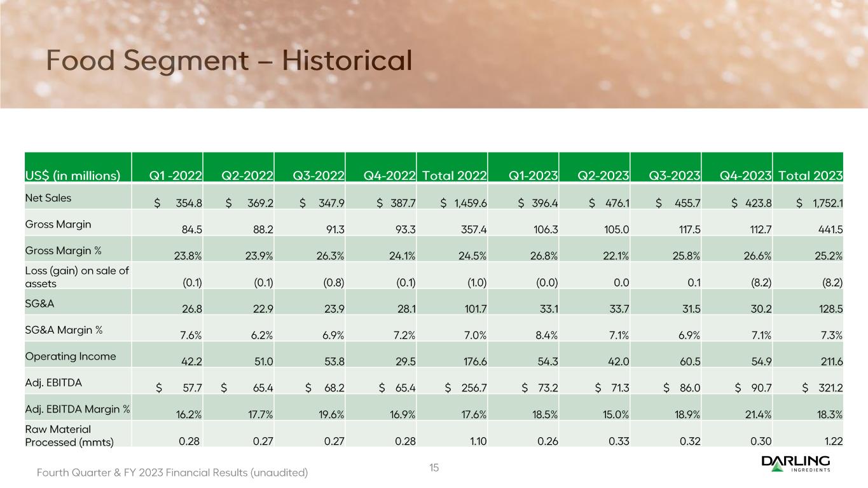Click the 'Adj. EBITDA' row label
The width and height of the screenshot is (868, 488).
click(53, 382)
